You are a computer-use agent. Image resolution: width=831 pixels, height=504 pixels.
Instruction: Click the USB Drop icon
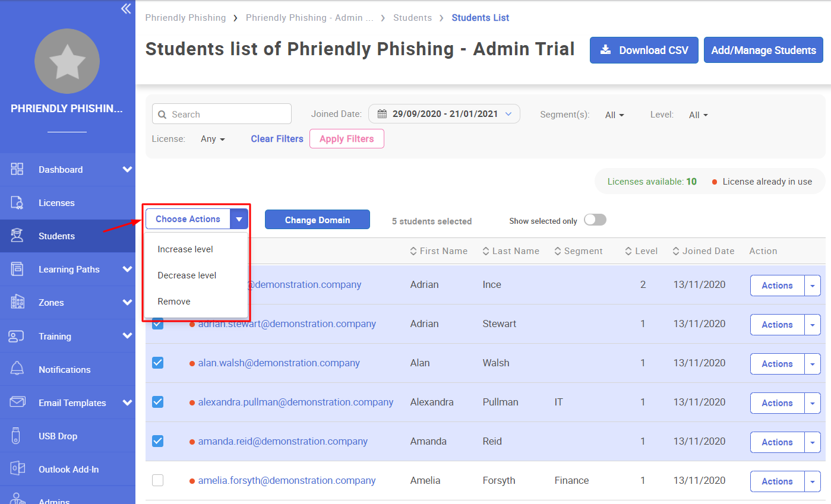point(17,436)
